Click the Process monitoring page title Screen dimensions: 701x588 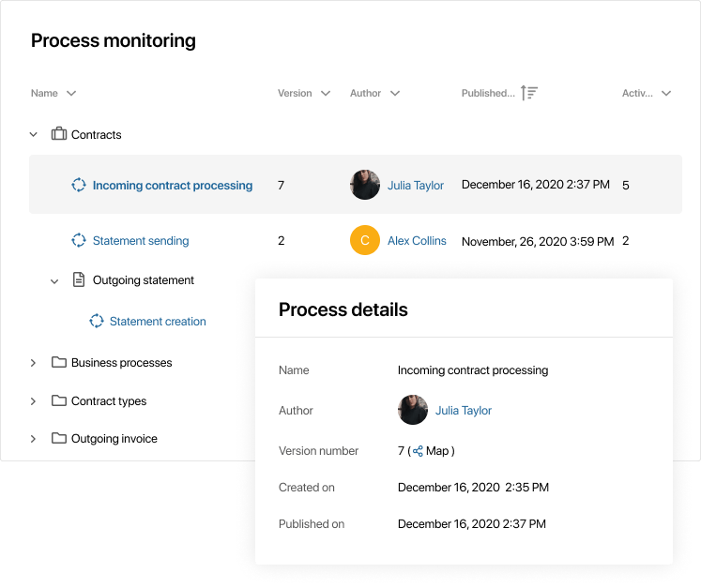[x=114, y=40]
